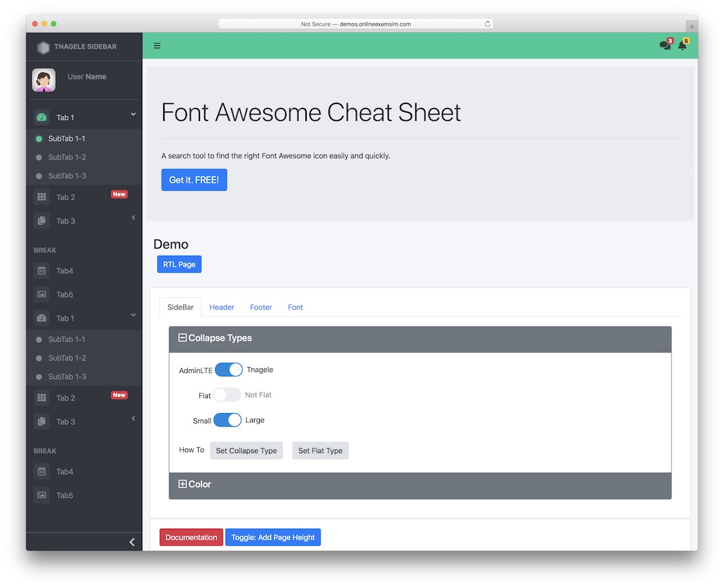Open the Footer tab
Screen dimensions: 724x588
[261, 307]
